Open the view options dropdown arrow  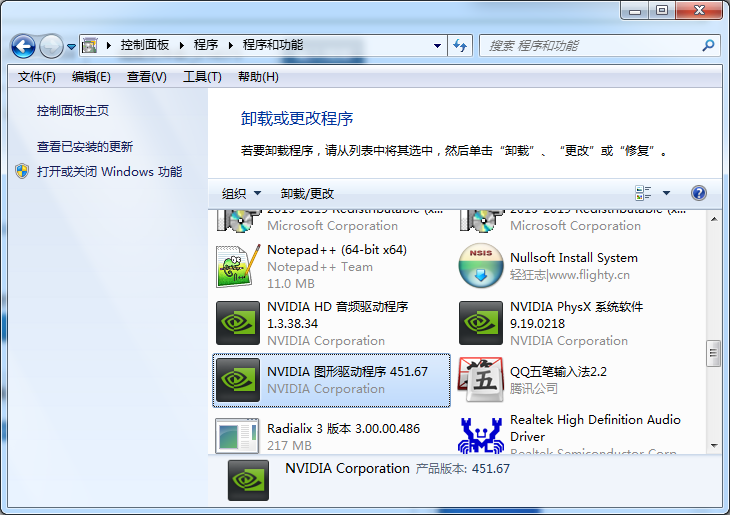pos(667,193)
